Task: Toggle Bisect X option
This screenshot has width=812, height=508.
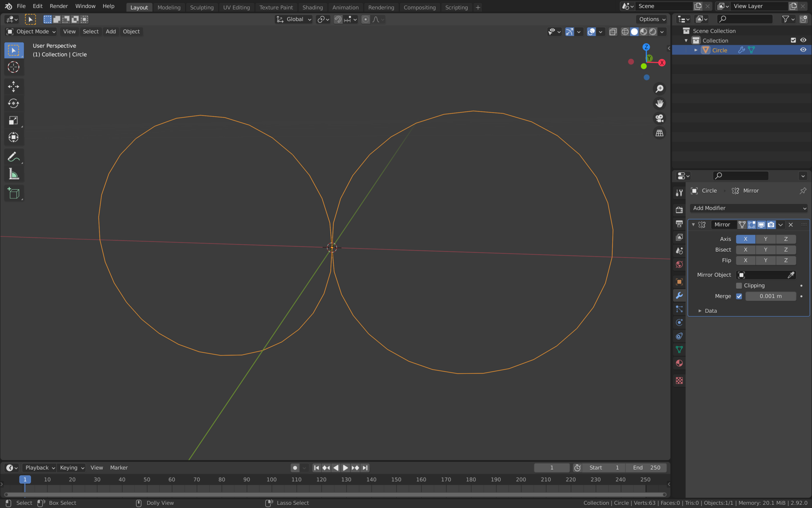Action: [746, 250]
